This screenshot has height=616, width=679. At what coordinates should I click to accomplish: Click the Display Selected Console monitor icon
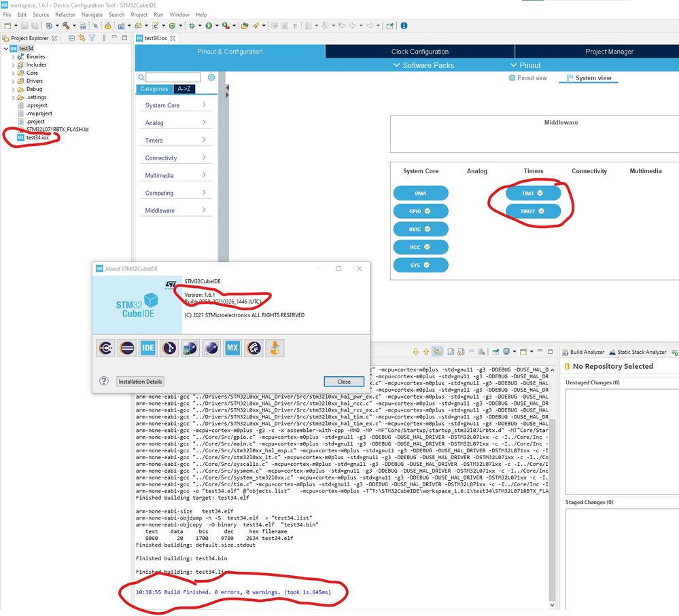pyautogui.click(x=506, y=352)
